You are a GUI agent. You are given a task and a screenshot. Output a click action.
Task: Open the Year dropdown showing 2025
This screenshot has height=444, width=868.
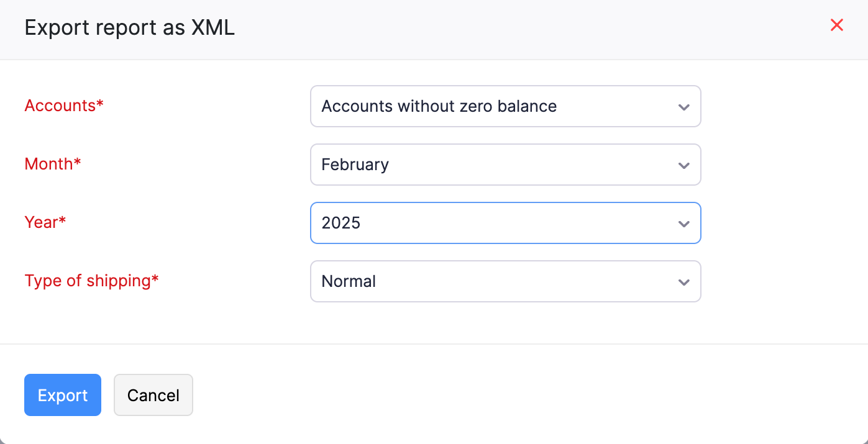coord(505,223)
